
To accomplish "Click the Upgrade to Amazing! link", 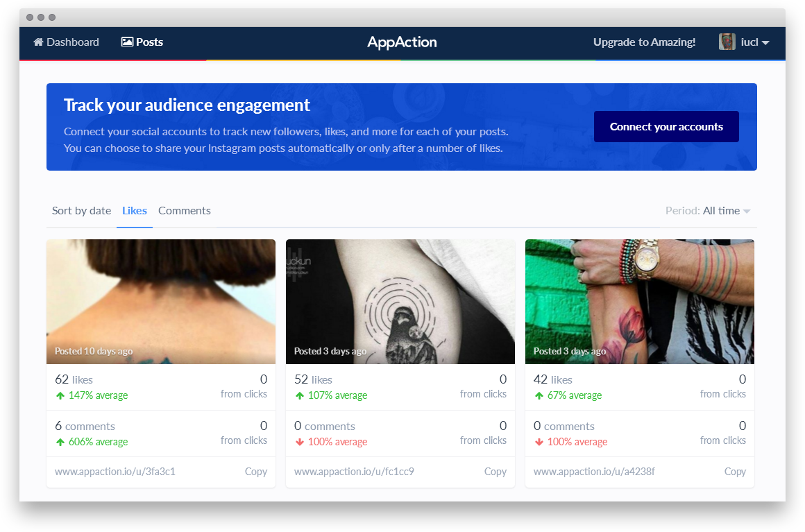I will [x=644, y=42].
